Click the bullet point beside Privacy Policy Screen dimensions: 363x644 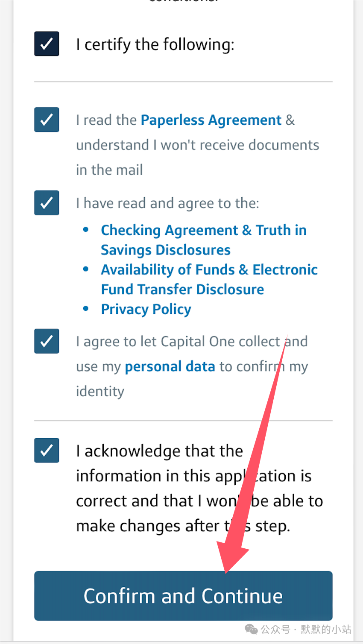pos(86,308)
